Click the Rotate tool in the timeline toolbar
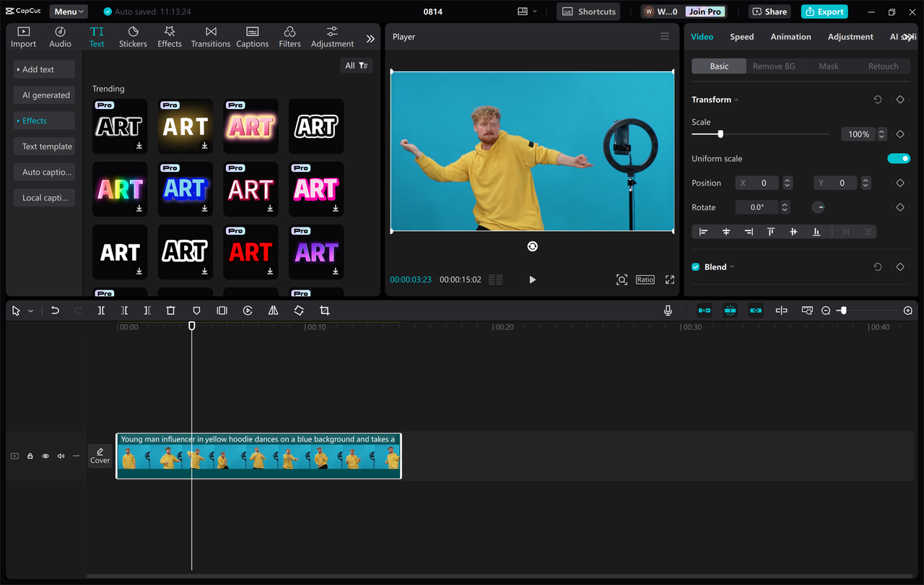The height and width of the screenshot is (585, 924). pyautogui.click(x=299, y=311)
